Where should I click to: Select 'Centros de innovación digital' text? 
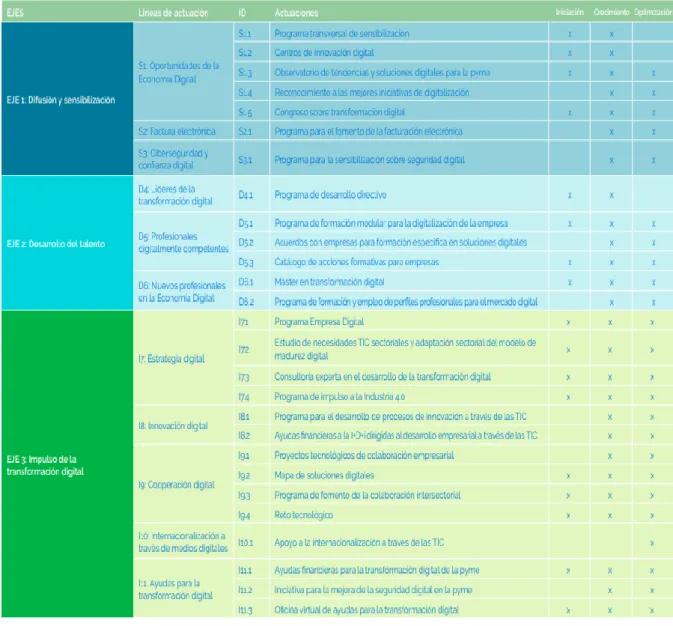tap(324, 52)
